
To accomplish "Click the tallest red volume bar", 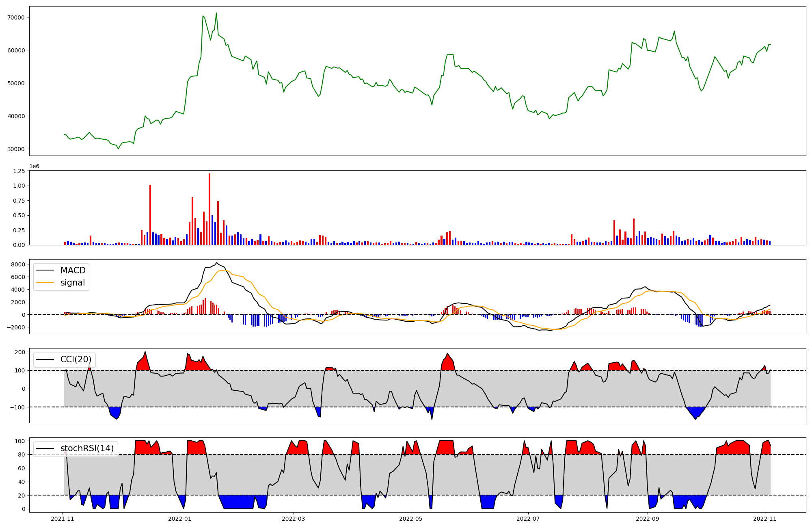I will coord(209,209).
